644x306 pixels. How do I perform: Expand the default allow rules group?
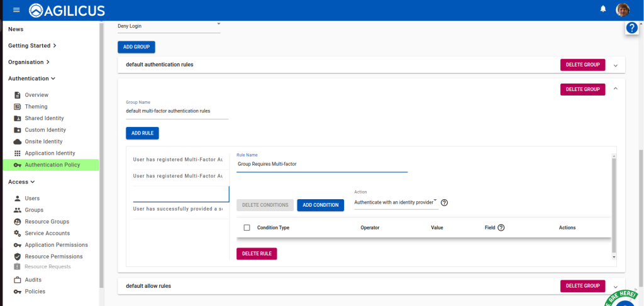[x=616, y=287]
